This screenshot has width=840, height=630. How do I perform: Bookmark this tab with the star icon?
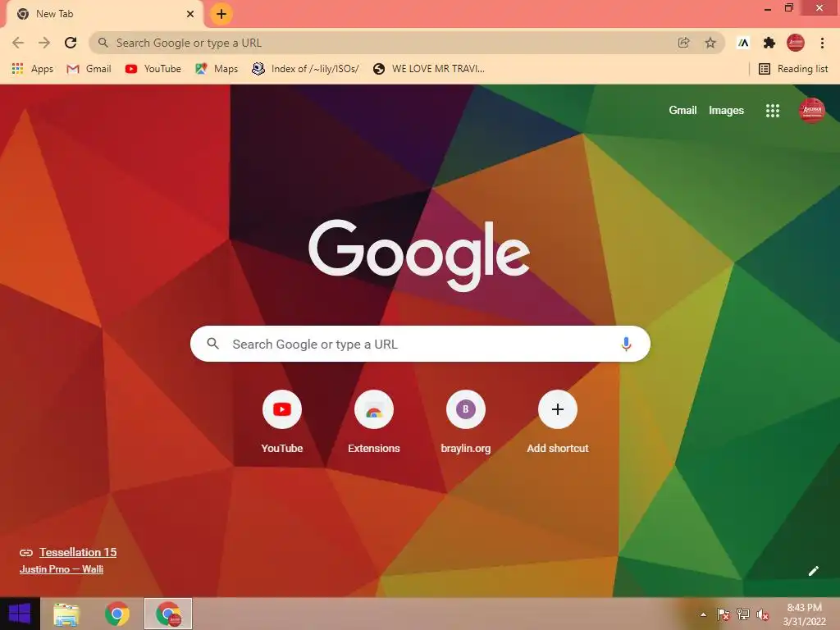[710, 43]
